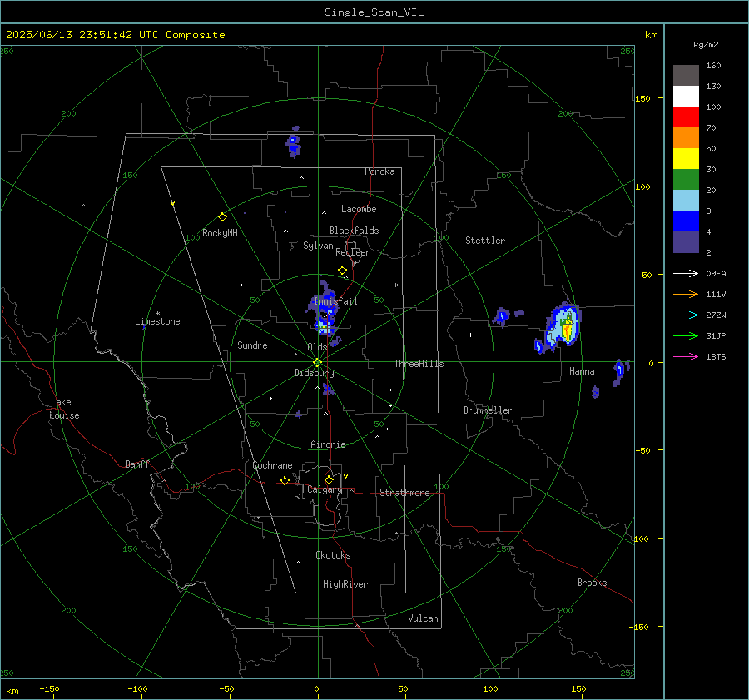
Task: Click the small storm cell east of Stettler area
Action: click(502, 316)
